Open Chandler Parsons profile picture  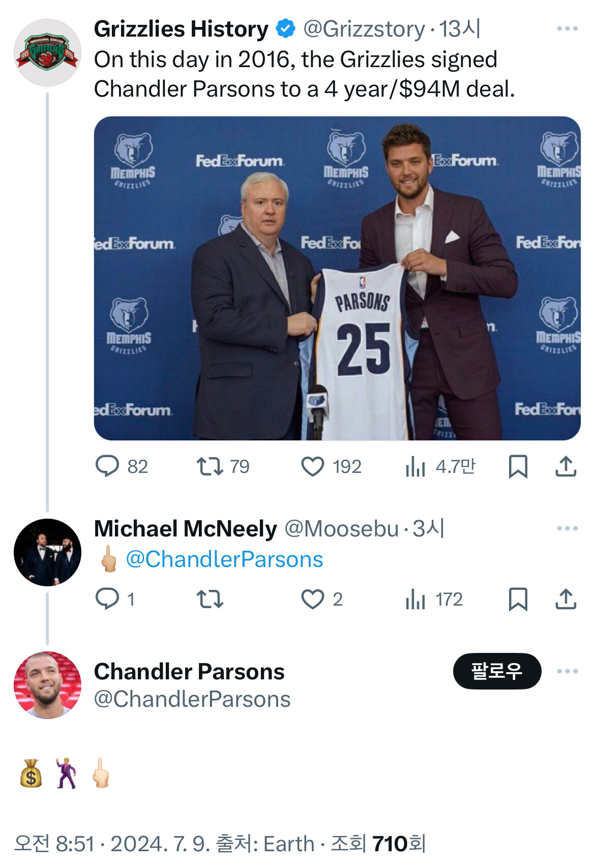(47, 685)
